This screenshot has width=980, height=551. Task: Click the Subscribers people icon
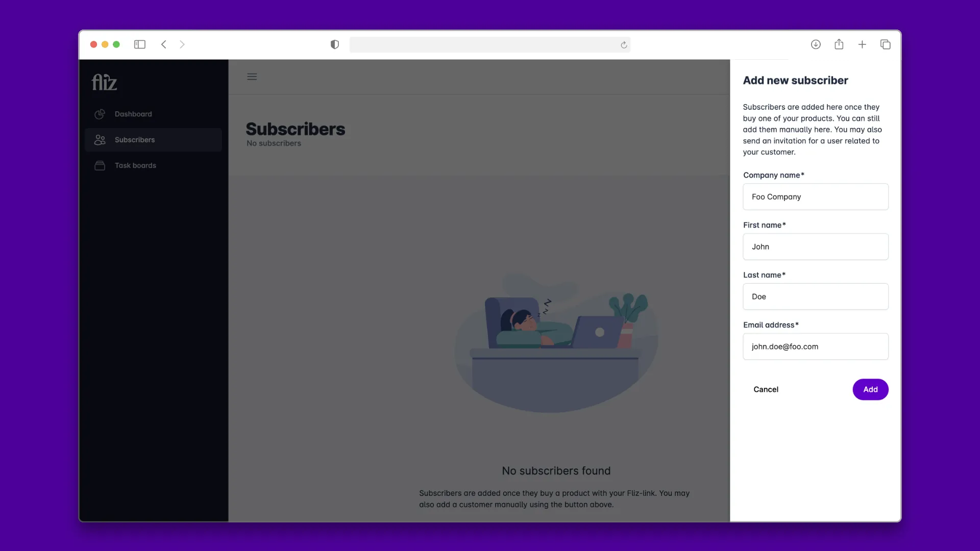(x=100, y=140)
